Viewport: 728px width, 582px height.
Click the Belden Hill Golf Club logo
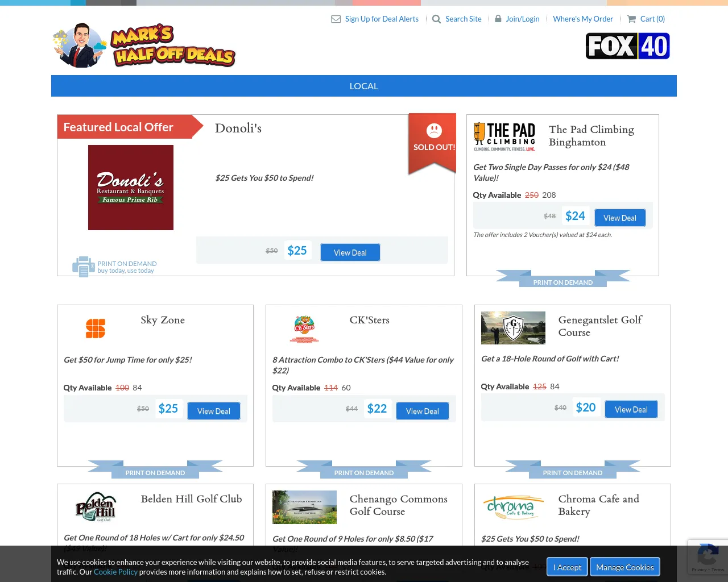[96, 507]
